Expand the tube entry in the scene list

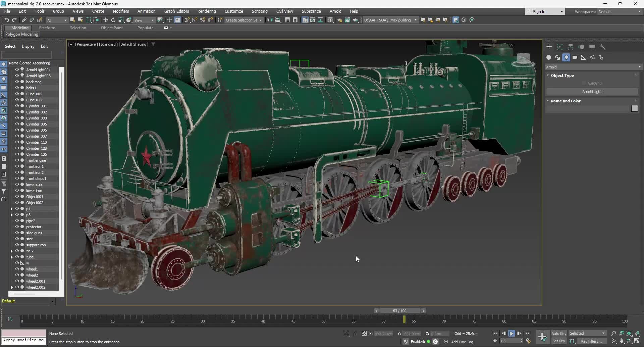pyautogui.click(x=12, y=257)
